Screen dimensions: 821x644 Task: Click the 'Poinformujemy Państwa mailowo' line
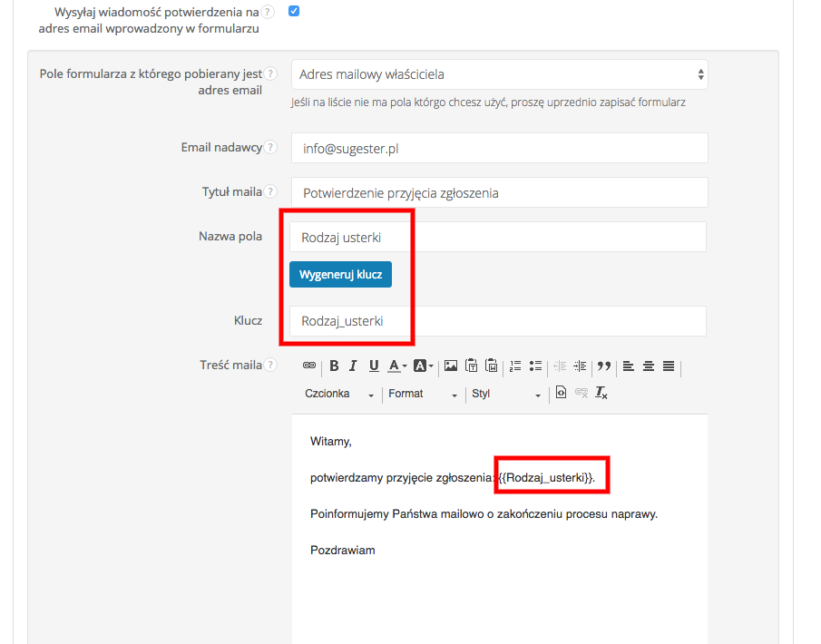coord(484,514)
